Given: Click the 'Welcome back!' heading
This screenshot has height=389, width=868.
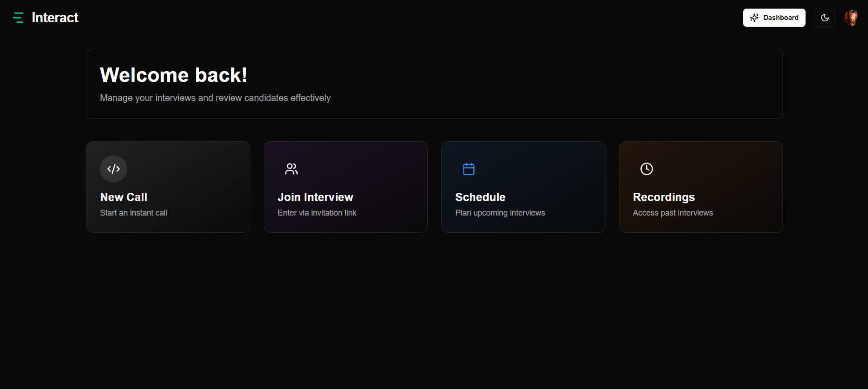Looking at the screenshot, I should [x=173, y=75].
